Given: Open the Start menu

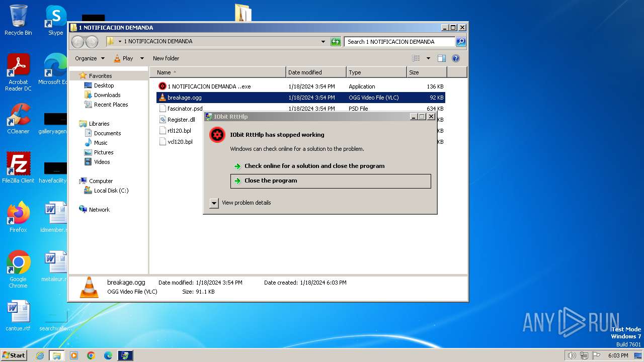Looking at the screenshot, I should pos(14,355).
